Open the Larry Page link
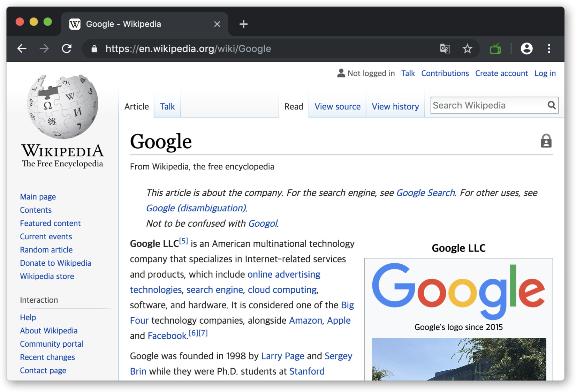The width and height of the screenshot is (576, 392). click(x=283, y=356)
